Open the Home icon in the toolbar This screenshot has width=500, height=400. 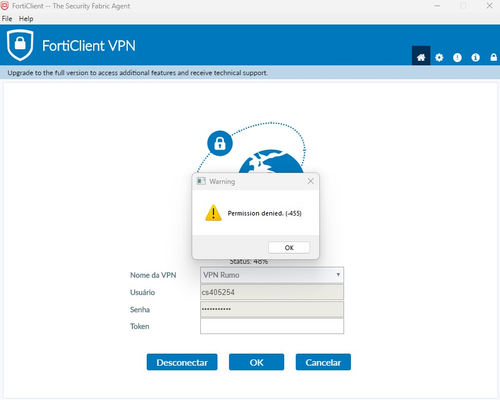click(x=421, y=56)
